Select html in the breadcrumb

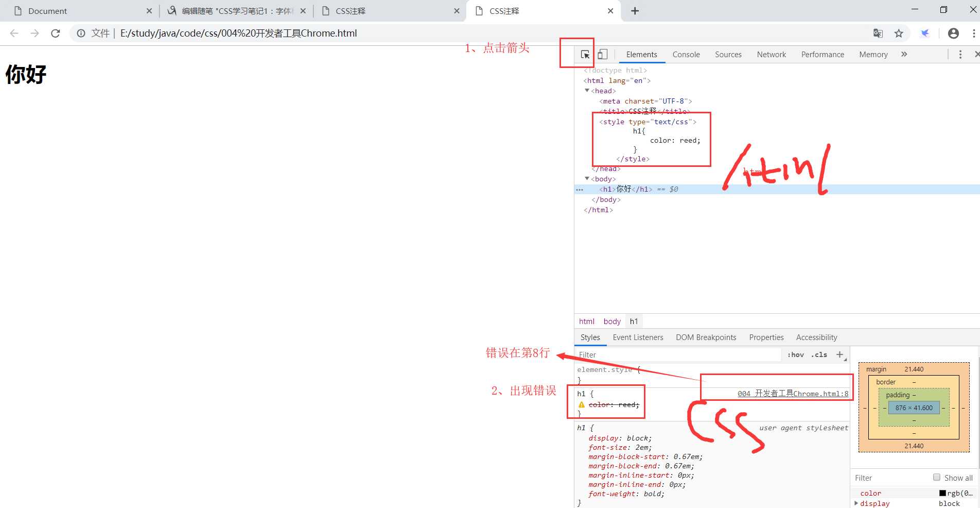click(x=587, y=321)
